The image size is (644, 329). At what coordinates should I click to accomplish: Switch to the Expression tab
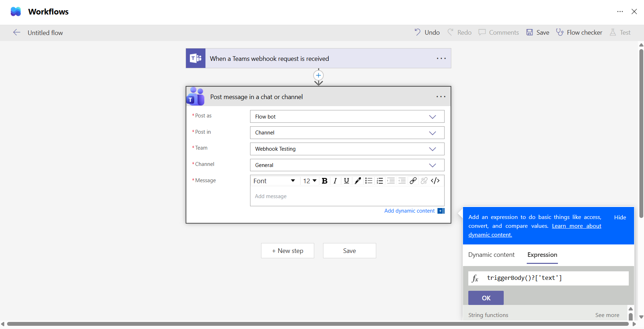point(542,255)
